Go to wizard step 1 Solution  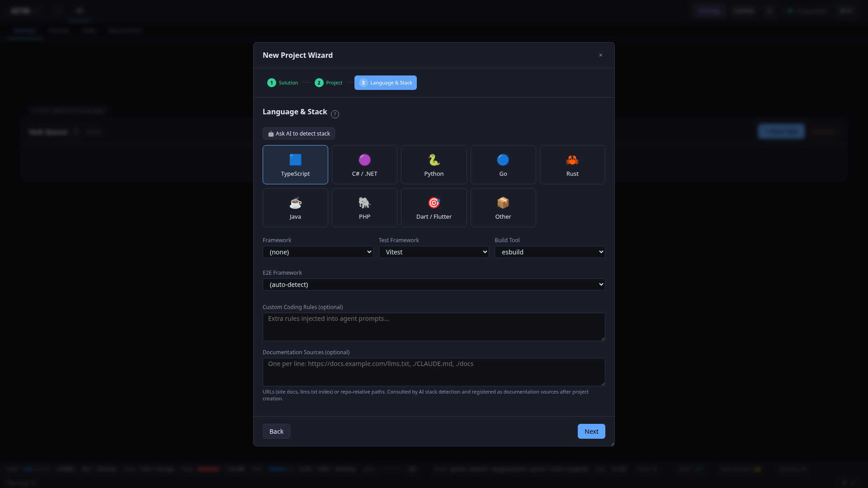pyautogui.click(x=283, y=83)
